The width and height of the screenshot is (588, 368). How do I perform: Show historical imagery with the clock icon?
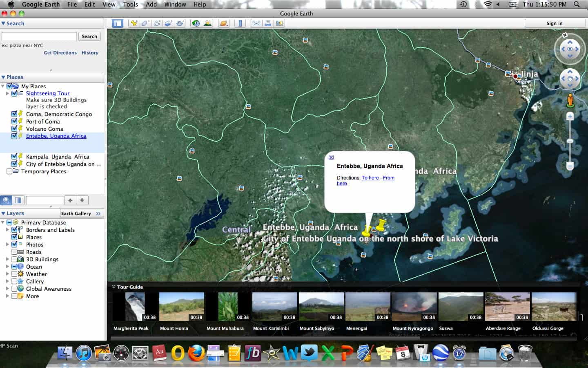[x=196, y=23]
